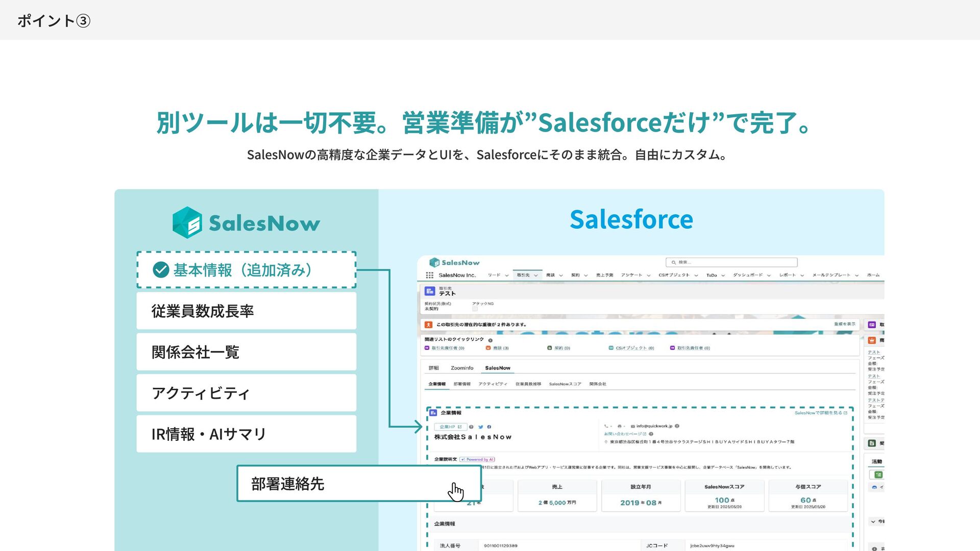Open SalesNowで詳細を見る link

[821, 413]
